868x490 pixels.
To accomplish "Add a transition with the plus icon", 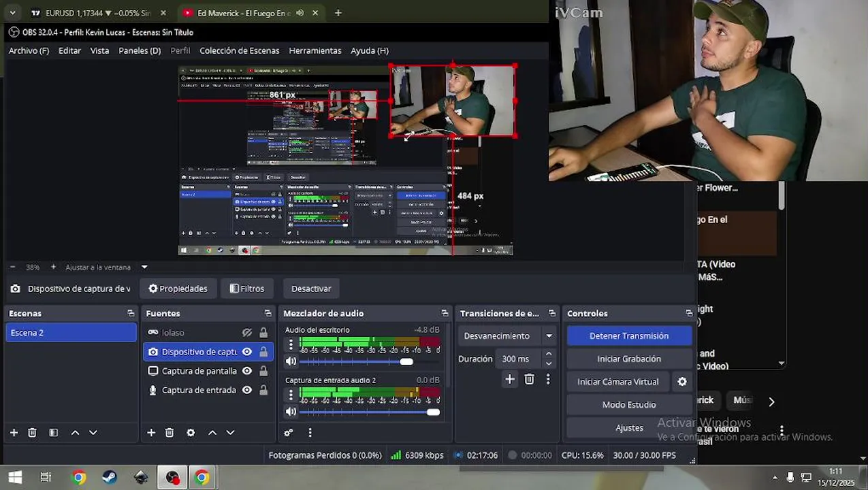I will tap(510, 380).
